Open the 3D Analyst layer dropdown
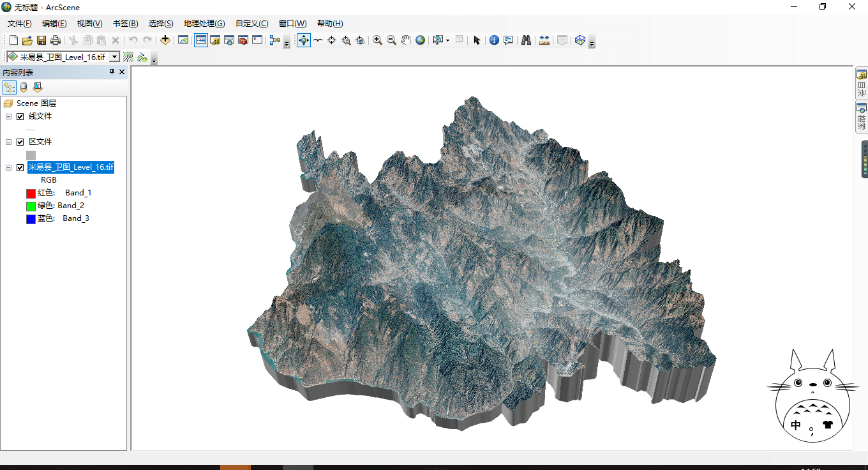Image resolution: width=868 pixels, height=470 pixels. coord(114,57)
